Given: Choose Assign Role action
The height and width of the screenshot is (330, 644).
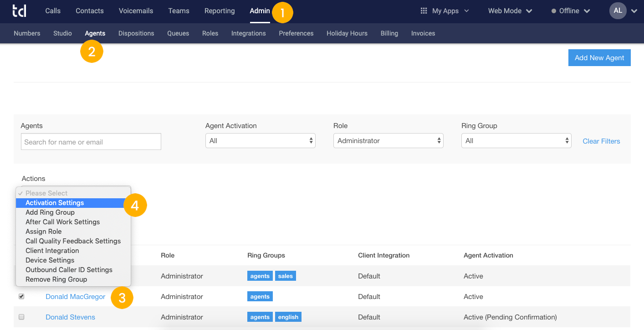Looking at the screenshot, I should pos(73,232).
